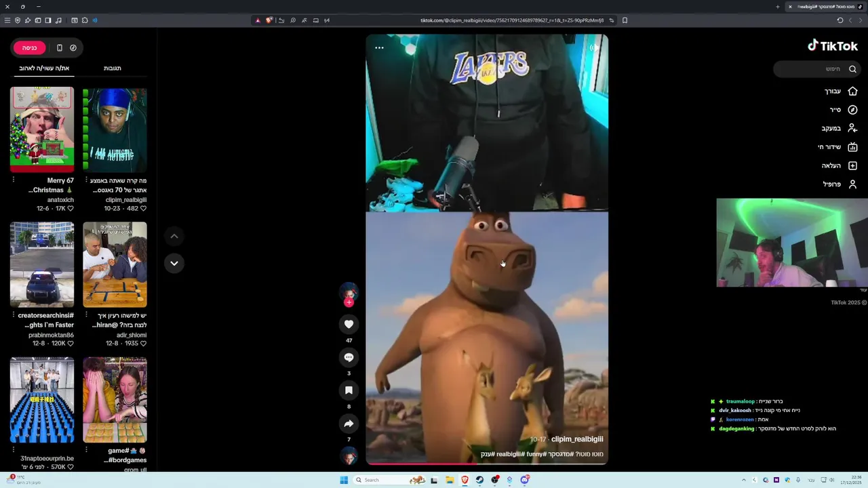Save the video with the bookmark icon
Image resolution: width=868 pixels, height=488 pixels.
click(x=349, y=390)
